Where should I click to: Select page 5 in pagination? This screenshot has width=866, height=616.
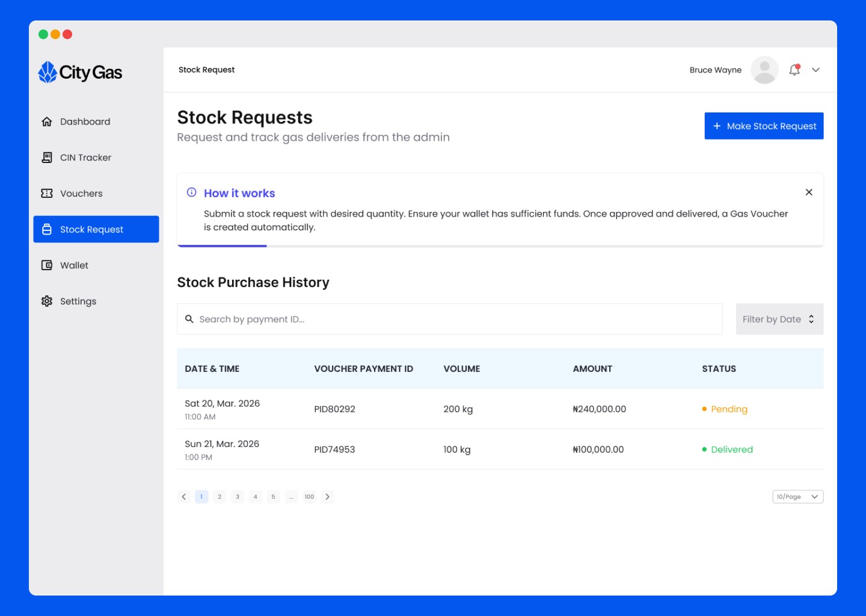273,497
